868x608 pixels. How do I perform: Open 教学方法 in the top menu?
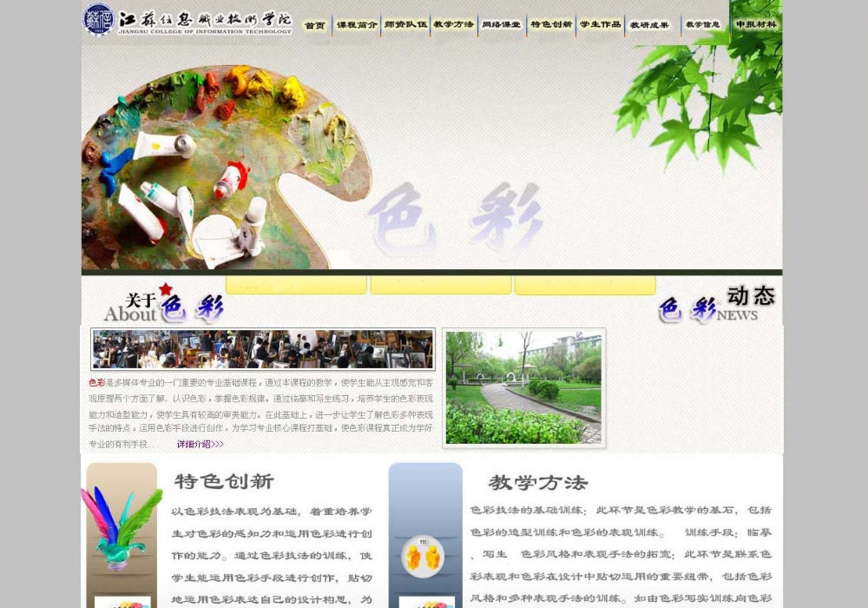[454, 25]
